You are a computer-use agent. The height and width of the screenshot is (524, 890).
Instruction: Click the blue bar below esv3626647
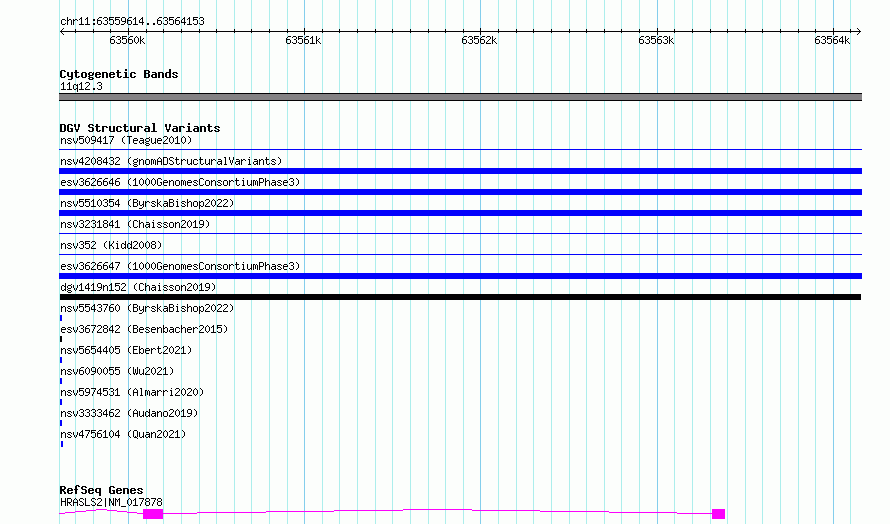pyautogui.click(x=460, y=276)
